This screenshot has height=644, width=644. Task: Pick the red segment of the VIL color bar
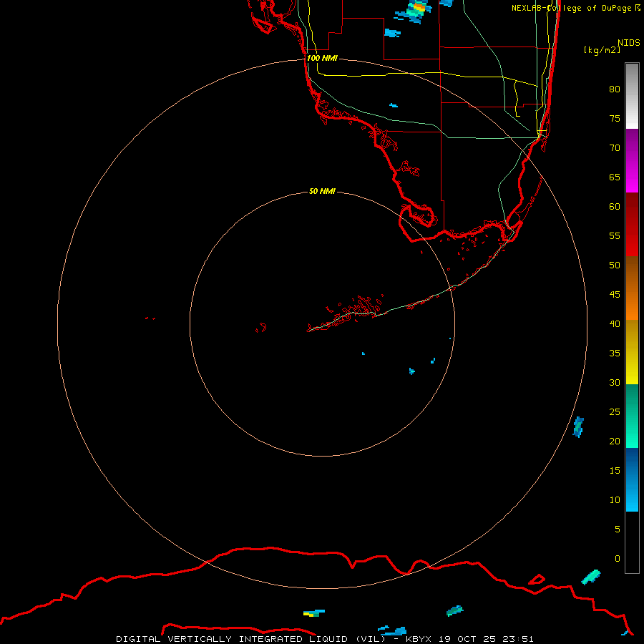click(x=632, y=224)
